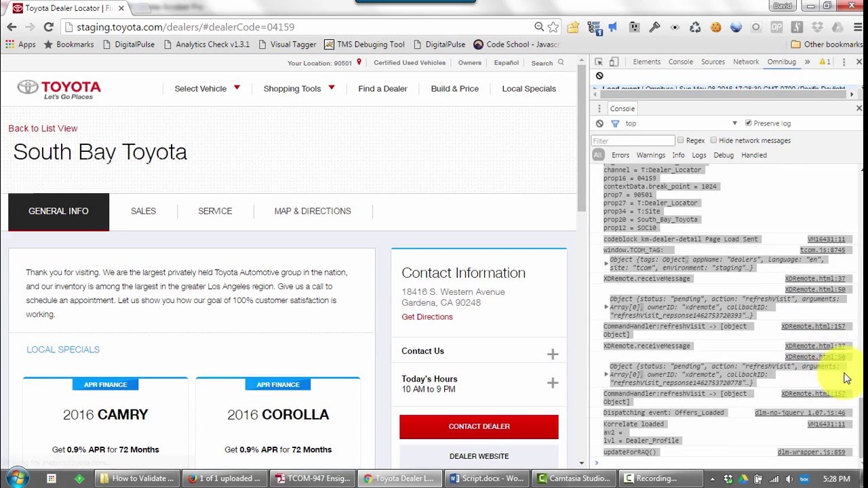868x488 pixels.
Task: Clear the Omnibug panel log
Action: pyautogui.click(x=599, y=76)
